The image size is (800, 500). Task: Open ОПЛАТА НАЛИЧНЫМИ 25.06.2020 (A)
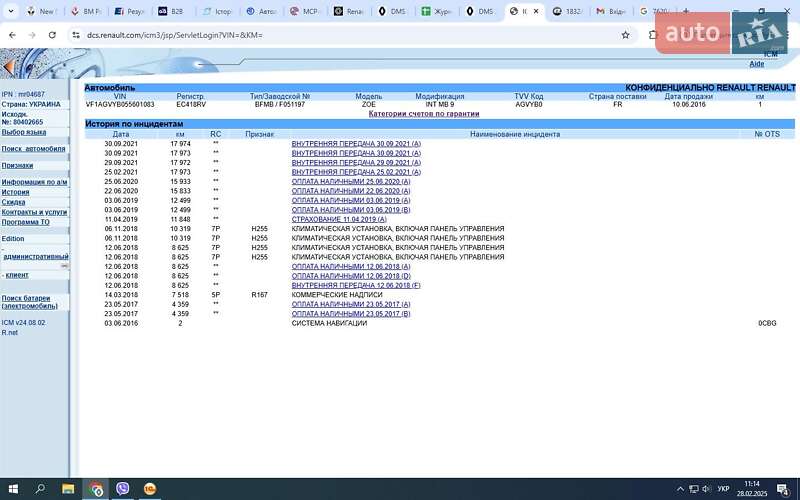coord(351,182)
